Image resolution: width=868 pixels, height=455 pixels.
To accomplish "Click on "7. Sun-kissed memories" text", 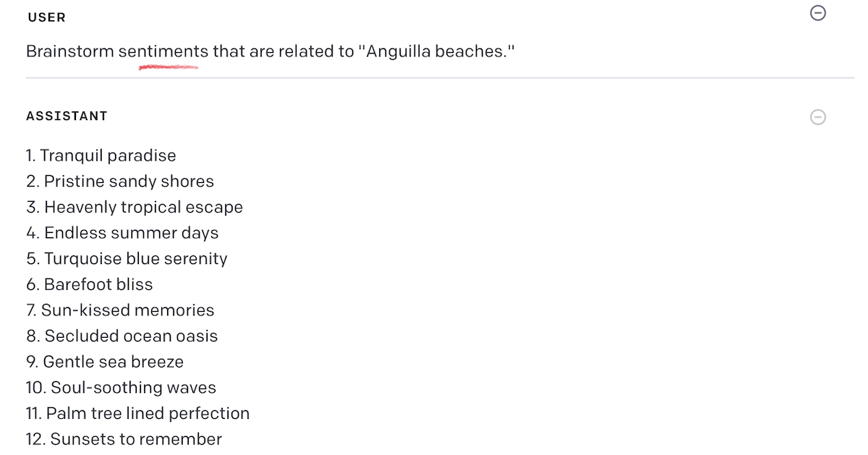I will tap(120, 310).
